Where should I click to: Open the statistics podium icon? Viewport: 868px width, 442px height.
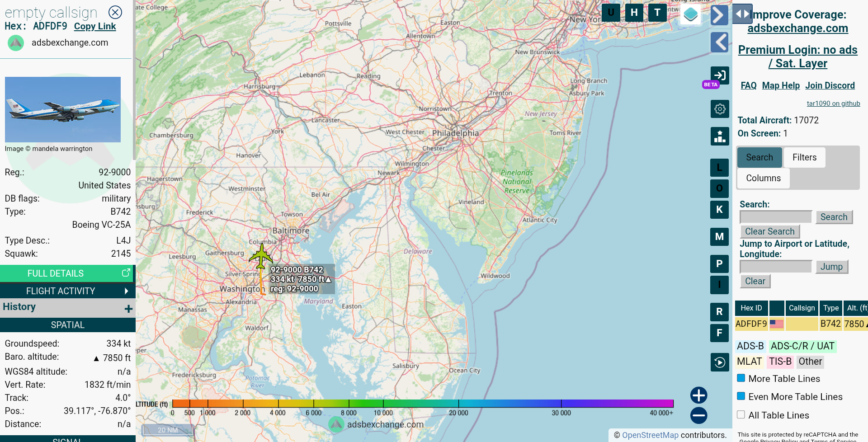(720, 136)
